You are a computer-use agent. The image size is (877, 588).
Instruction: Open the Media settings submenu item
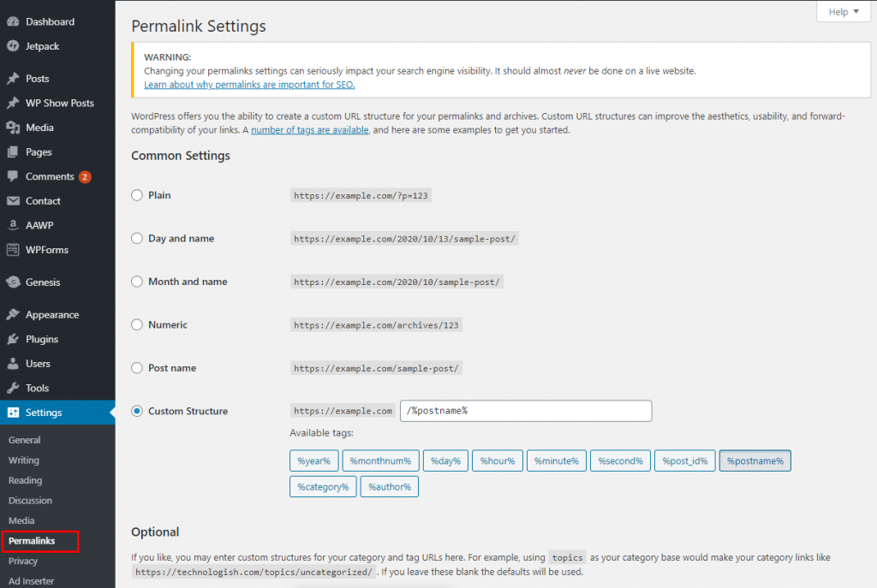point(21,520)
